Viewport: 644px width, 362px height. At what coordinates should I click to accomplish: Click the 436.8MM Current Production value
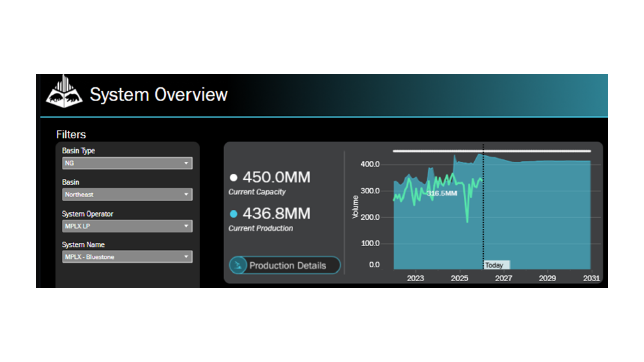click(x=276, y=214)
